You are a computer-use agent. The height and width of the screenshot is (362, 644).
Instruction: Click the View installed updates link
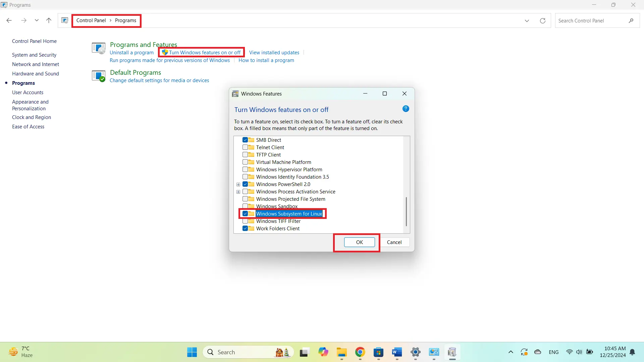tap(274, 53)
